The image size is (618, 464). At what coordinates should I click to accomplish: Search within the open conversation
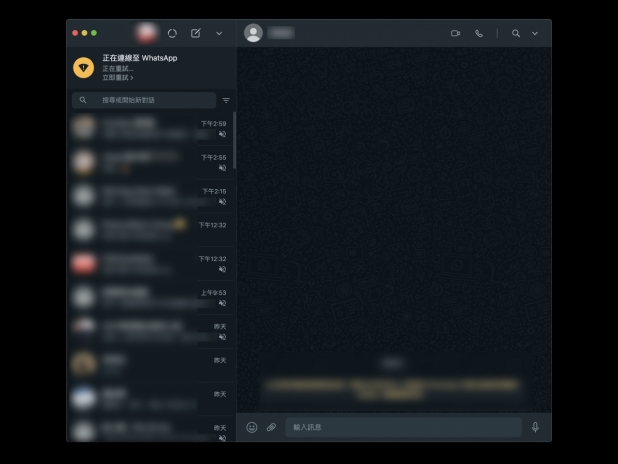(x=516, y=33)
